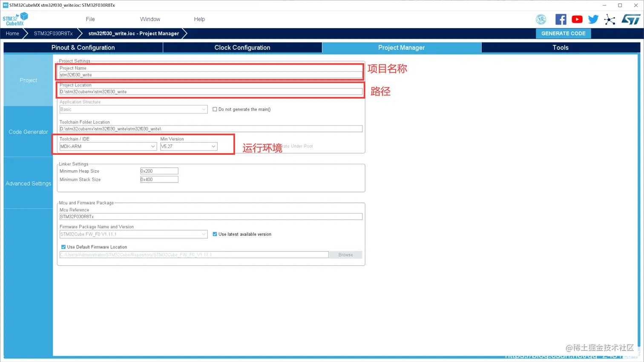The image size is (644, 362).
Task: Open the Help menu
Action: point(199,19)
